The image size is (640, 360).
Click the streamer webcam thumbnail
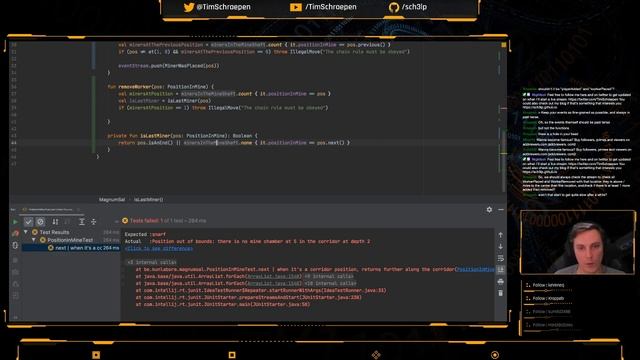click(x=578, y=242)
